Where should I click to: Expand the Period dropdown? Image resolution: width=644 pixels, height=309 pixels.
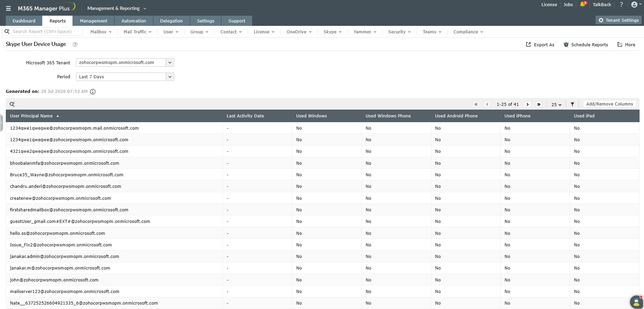[170, 77]
